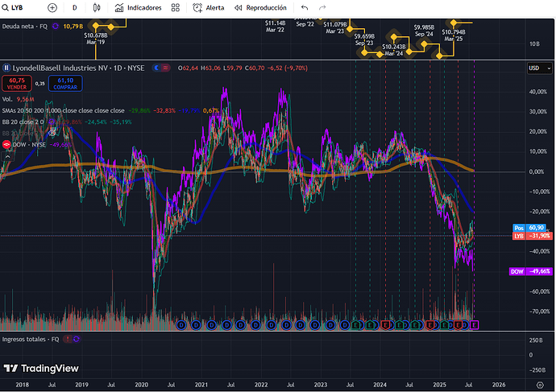The width and height of the screenshot is (556, 392).
Task: Open the time axis settings gear icon
Action: [540, 385]
